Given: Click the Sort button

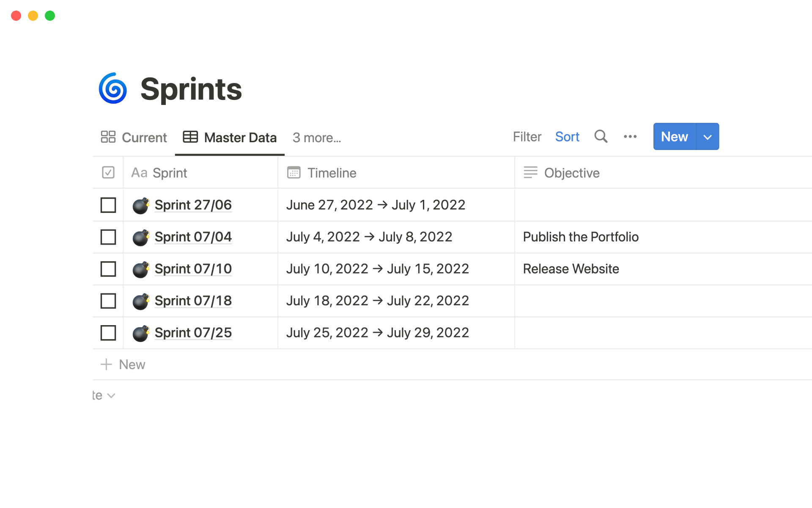Looking at the screenshot, I should (567, 137).
